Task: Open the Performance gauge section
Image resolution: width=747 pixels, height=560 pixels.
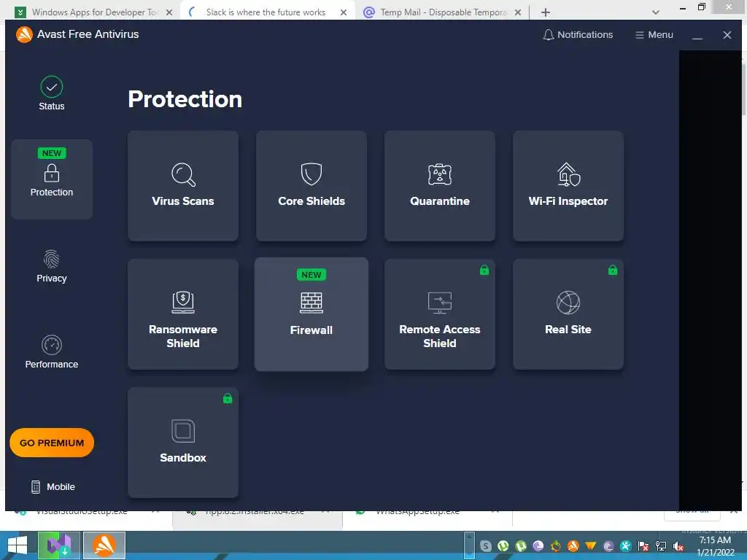Action: click(52, 352)
